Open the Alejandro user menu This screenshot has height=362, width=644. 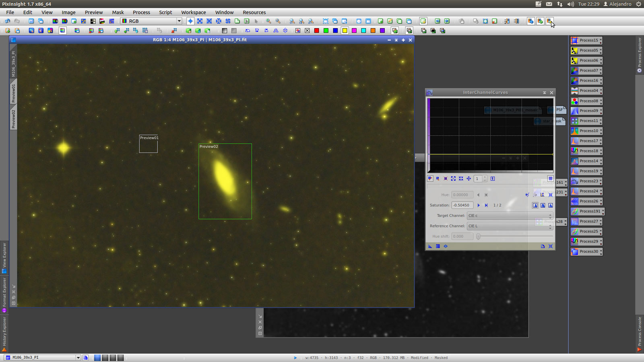617,4
